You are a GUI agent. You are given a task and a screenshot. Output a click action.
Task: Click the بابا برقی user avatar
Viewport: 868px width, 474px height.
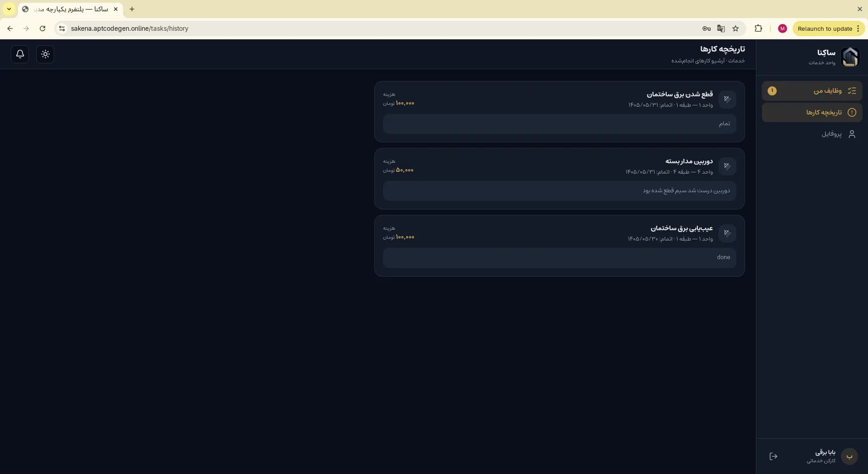[849, 456]
